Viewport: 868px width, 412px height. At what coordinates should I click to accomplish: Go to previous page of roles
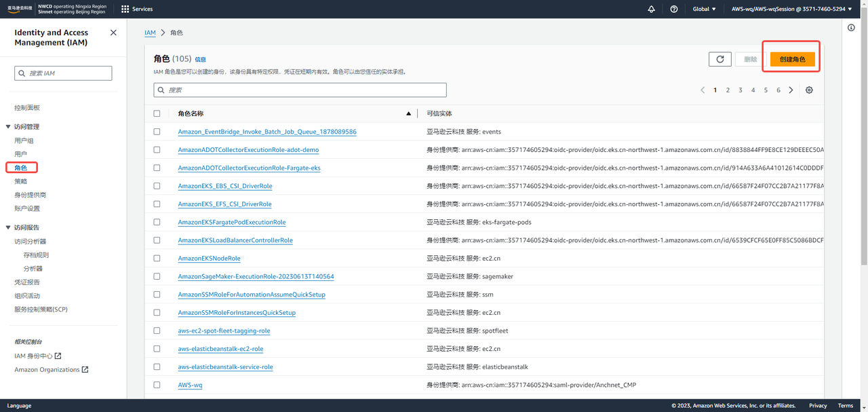(703, 90)
